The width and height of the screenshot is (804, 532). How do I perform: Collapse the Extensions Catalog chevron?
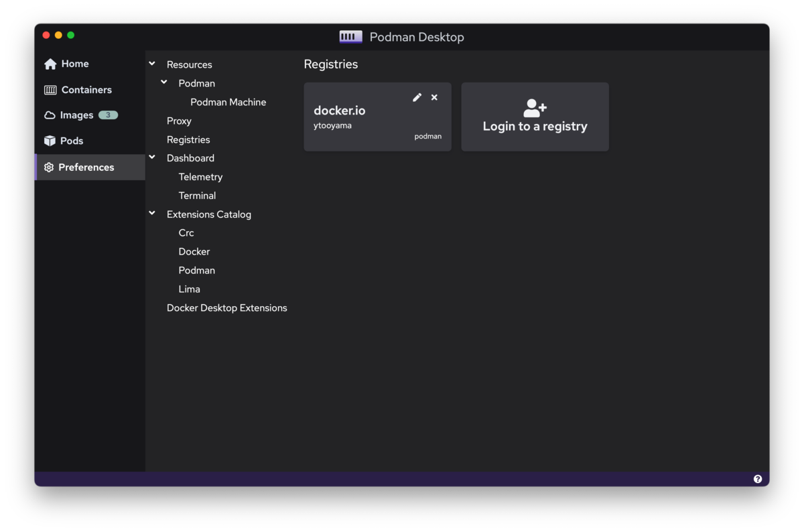pyautogui.click(x=152, y=213)
